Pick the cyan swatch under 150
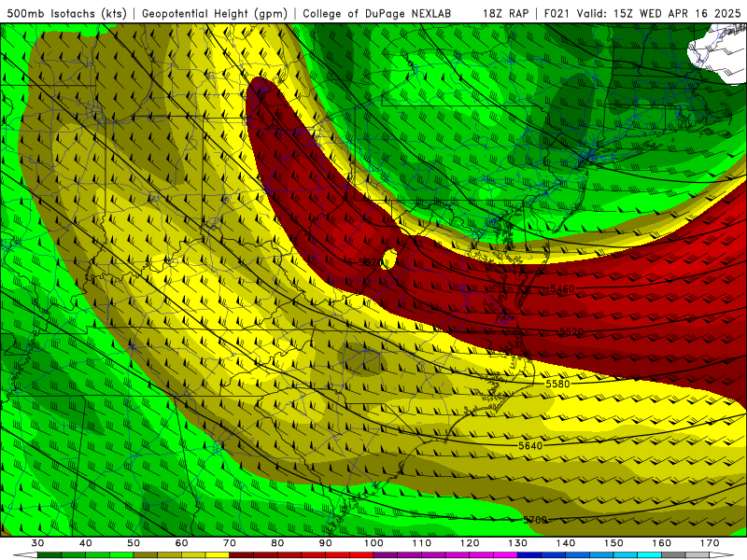This screenshot has height=560, width=747. [x=626, y=555]
